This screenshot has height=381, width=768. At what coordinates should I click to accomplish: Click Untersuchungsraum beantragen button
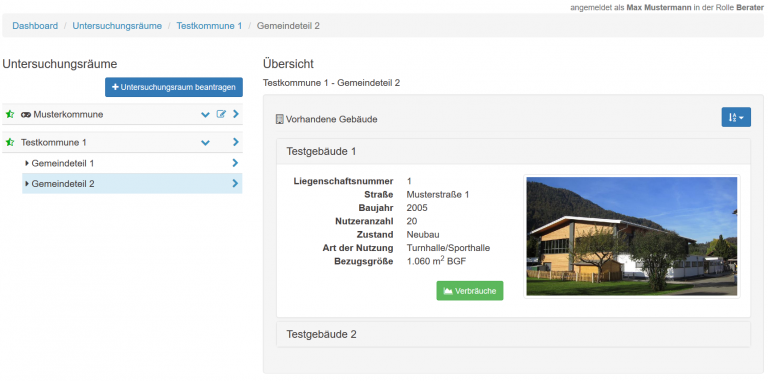[x=174, y=87]
